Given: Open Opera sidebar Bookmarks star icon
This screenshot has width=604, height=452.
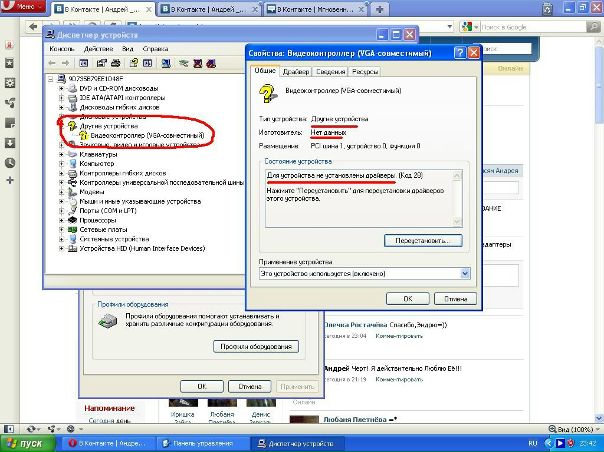Looking at the screenshot, I should [x=8, y=62].
